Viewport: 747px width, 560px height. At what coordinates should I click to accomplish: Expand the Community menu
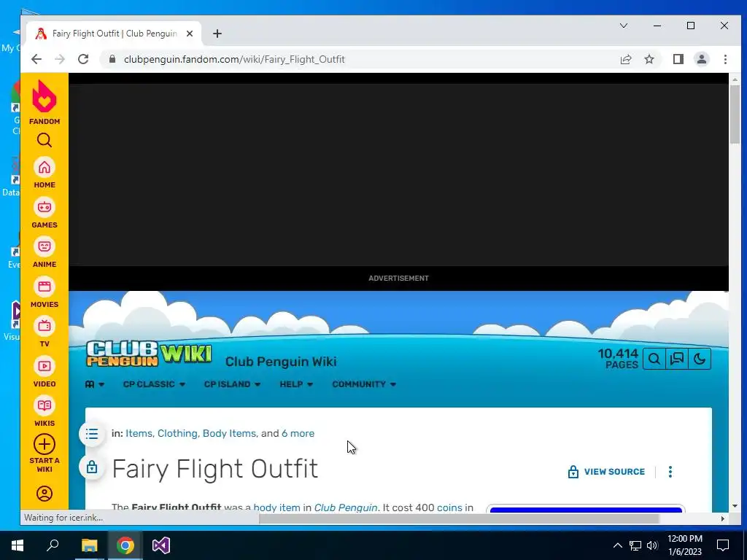[x=364, y=384]
